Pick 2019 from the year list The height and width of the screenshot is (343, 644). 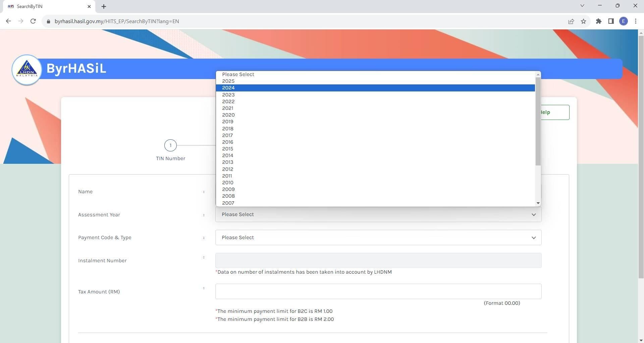coord(375,122)
